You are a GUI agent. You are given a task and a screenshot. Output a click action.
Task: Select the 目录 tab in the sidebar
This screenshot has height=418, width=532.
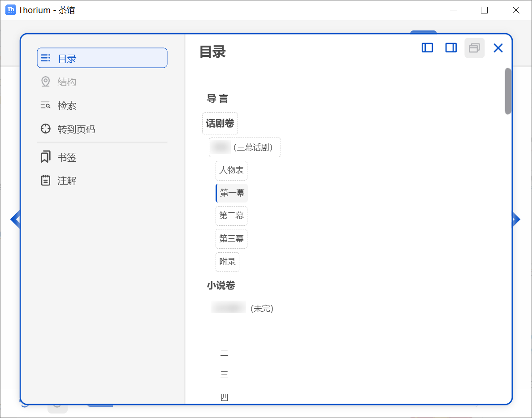(x=102, y=57)
